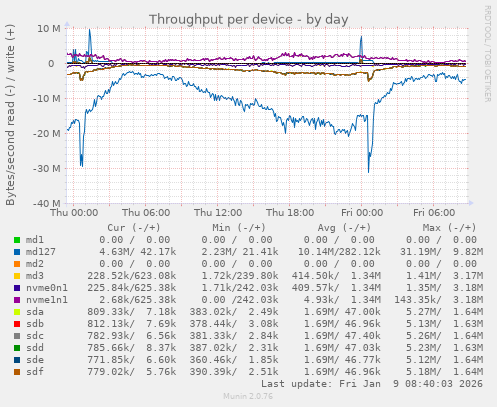Click the 'Thu 12:00' x-axis label

(218, 213)
